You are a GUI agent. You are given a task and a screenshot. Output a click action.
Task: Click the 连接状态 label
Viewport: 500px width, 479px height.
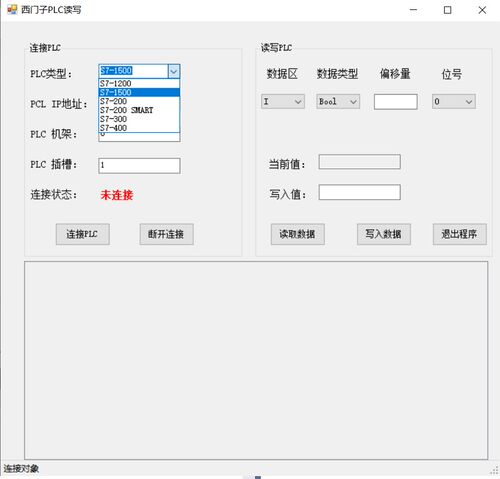tap(54, 194)
